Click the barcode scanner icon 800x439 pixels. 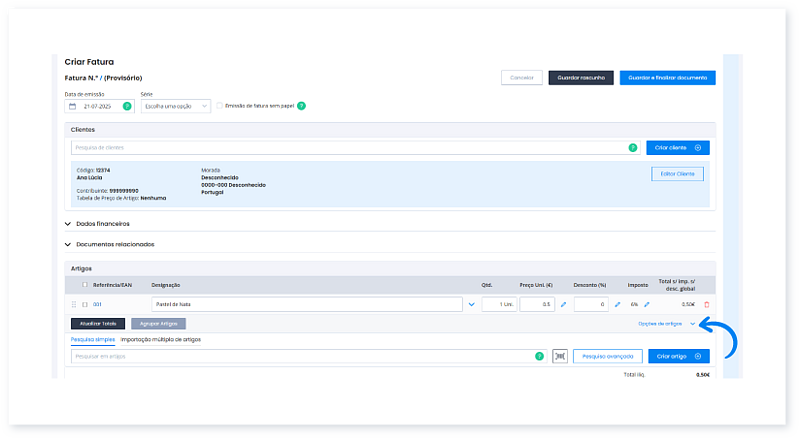[559, 356]
